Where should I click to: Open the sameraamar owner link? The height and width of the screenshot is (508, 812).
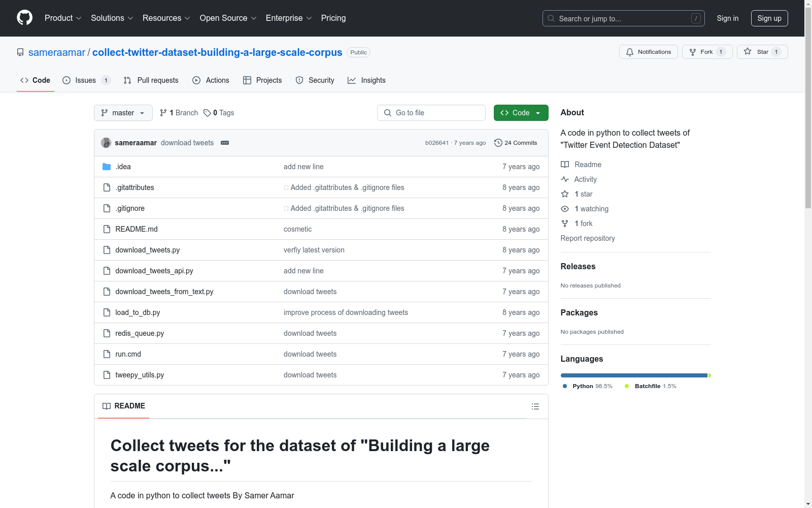(57, 52)
